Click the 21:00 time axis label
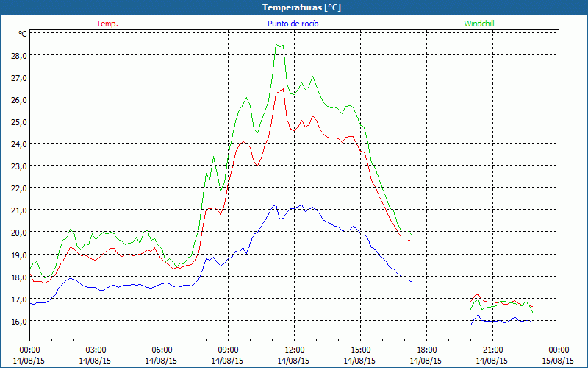 click(x=492, y=350)
